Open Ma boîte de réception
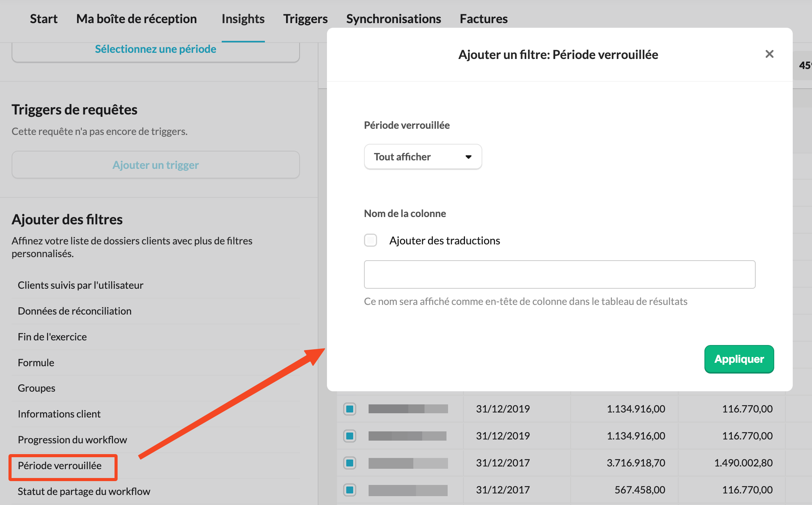 tap(136, 19)
